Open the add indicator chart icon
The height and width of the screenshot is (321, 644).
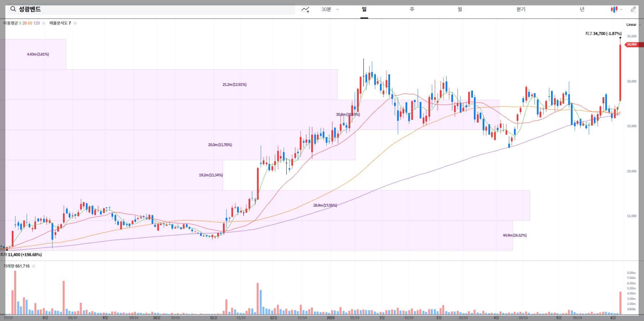coord(305,10)
